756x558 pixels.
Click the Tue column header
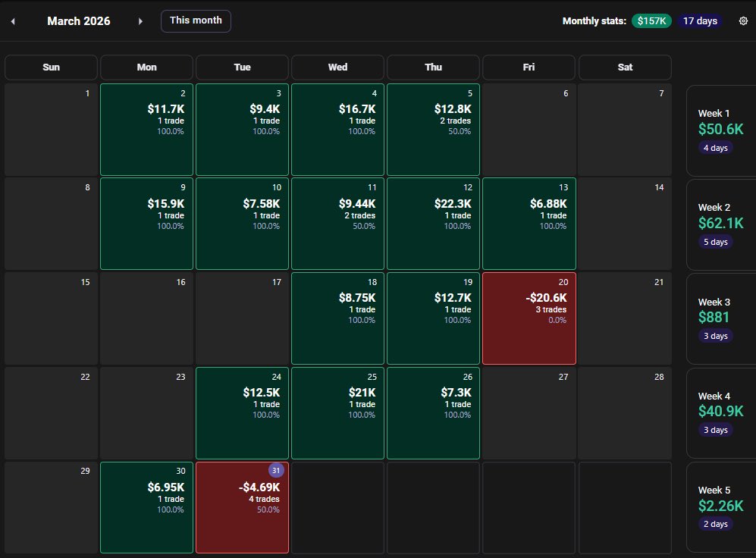tap(242, 67)
